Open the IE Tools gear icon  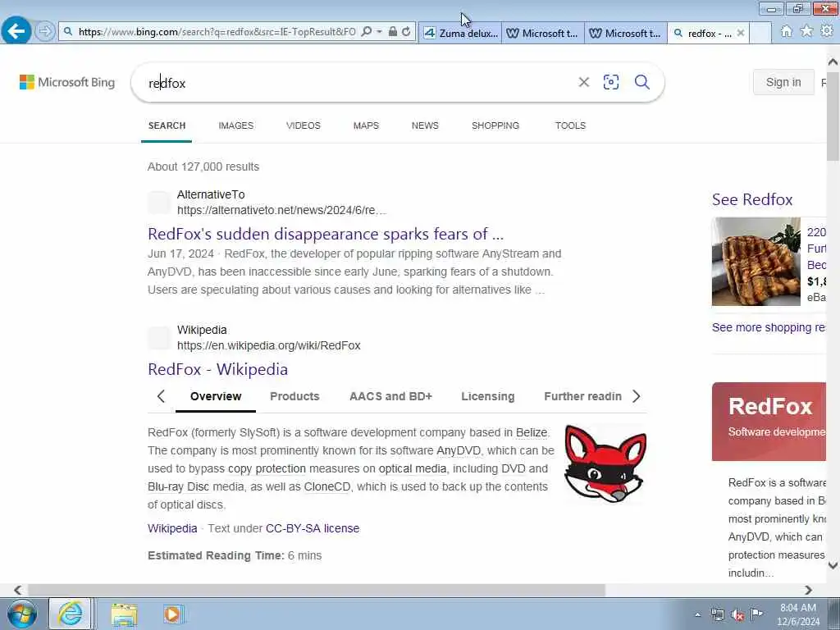[x=827, y=31]
